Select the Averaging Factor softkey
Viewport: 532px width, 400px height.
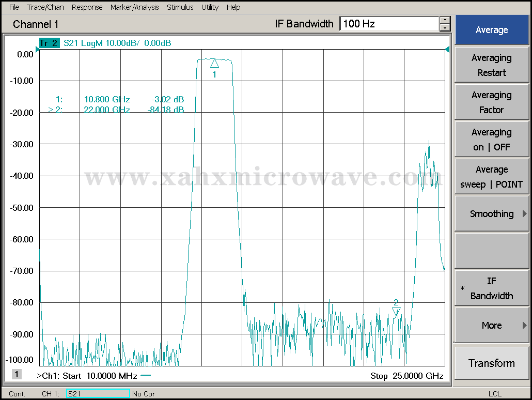pos(492,102)
